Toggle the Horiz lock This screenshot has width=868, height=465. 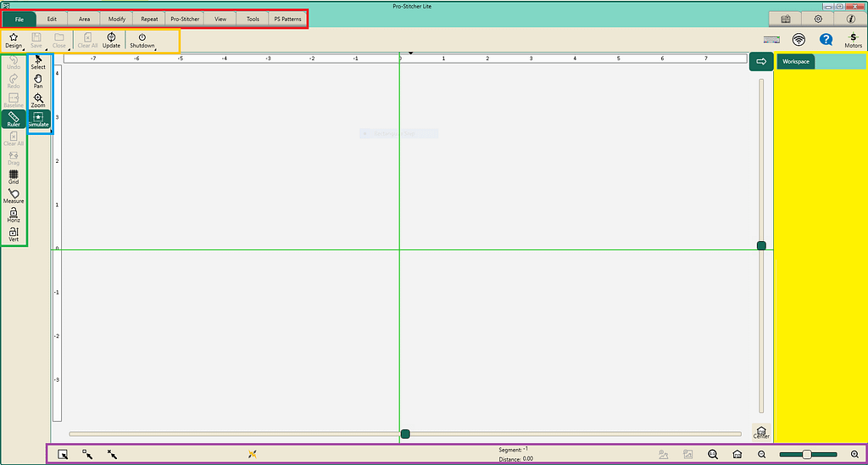14,215
